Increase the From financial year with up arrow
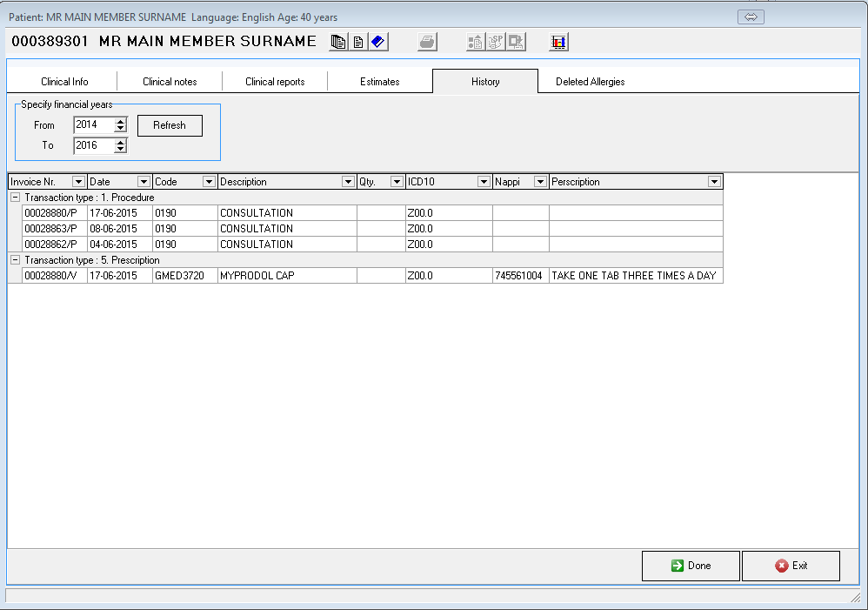The height and width of the screenshot is (610, 868). 120,121
